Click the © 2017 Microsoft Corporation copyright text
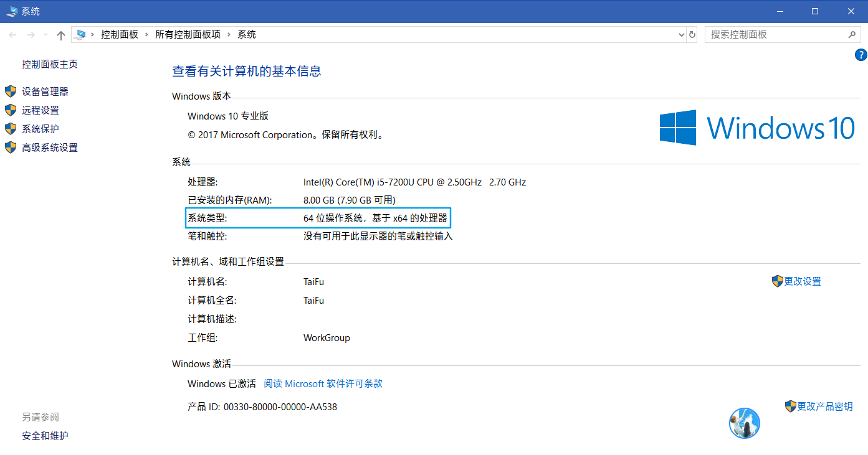868x455 pixels. 286,134
